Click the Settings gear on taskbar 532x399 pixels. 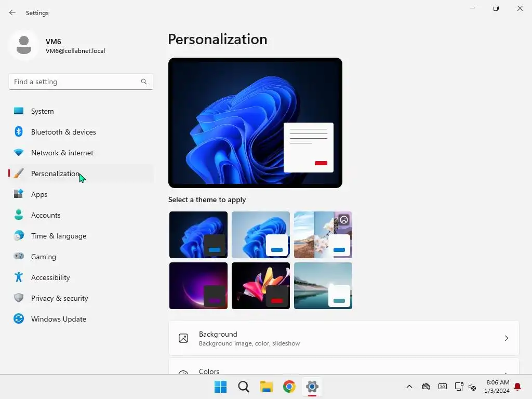click(x=312, y=387)
